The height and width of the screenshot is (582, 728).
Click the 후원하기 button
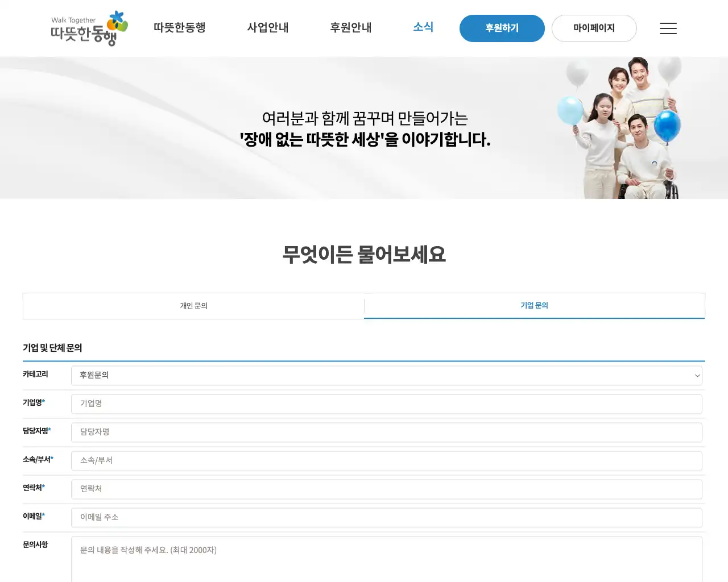502,28
